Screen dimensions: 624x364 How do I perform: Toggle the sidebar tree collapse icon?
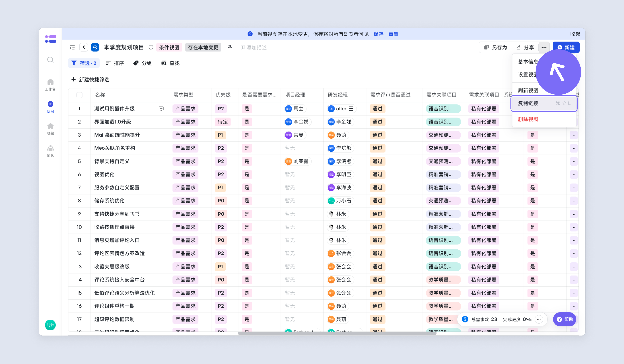[72, 47]
